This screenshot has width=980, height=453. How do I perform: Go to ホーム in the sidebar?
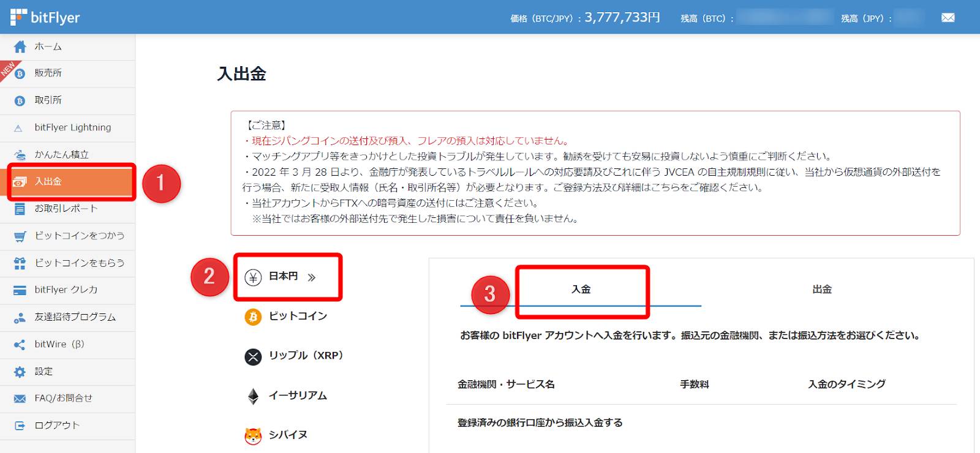[x=68, y=47]
